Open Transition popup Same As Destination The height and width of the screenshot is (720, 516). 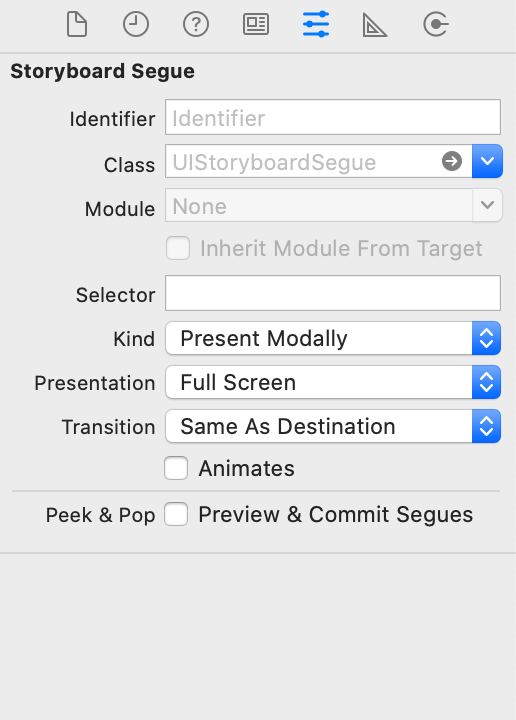click(x=333, y=427)
